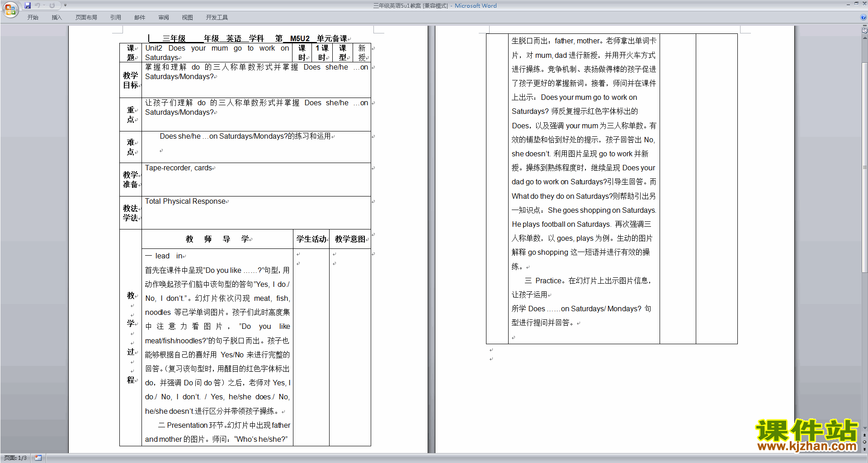Click the macro recording icon in status bar

click(38, 458)
